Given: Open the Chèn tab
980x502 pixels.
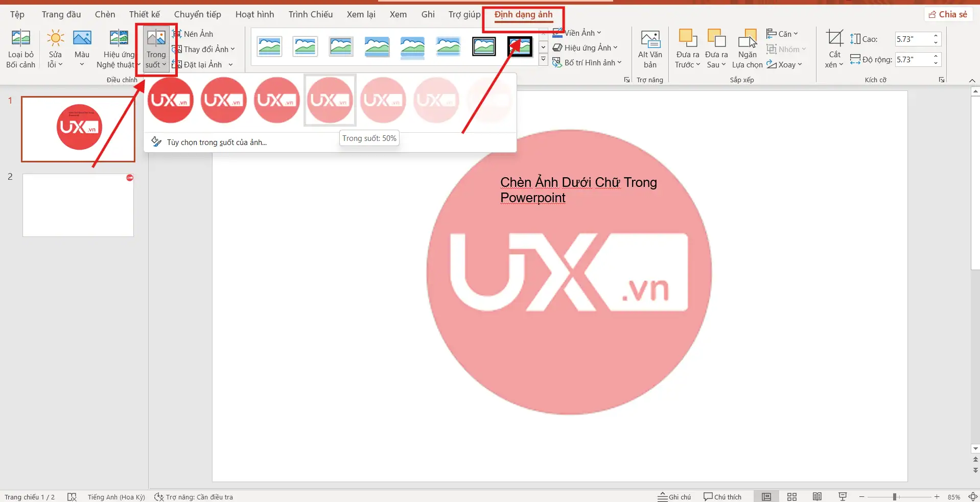Looking at the screenshot, I should tap(105, 14).
